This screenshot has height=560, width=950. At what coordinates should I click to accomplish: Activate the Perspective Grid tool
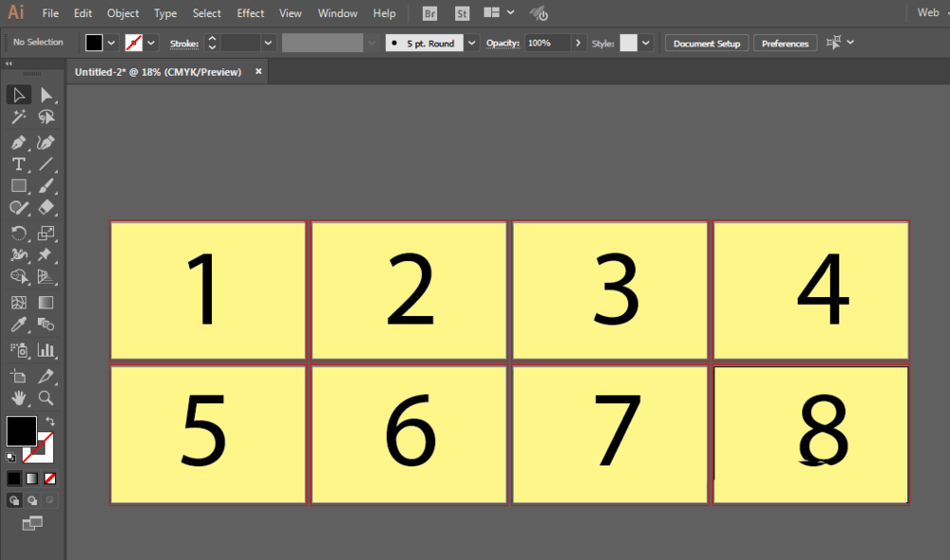46,276
